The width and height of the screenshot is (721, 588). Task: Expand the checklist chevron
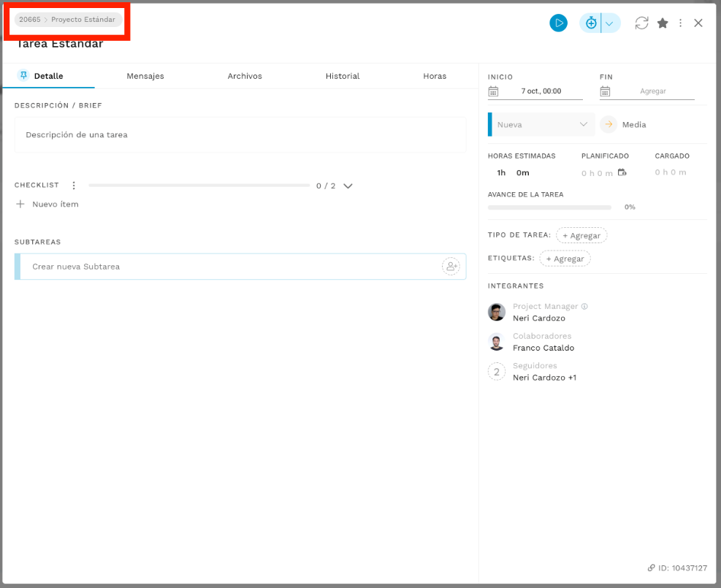348,186
